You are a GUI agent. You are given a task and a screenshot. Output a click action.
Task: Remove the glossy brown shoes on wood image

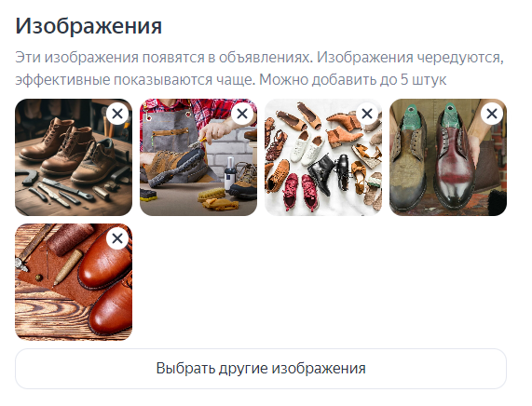[x=117, y=238]
